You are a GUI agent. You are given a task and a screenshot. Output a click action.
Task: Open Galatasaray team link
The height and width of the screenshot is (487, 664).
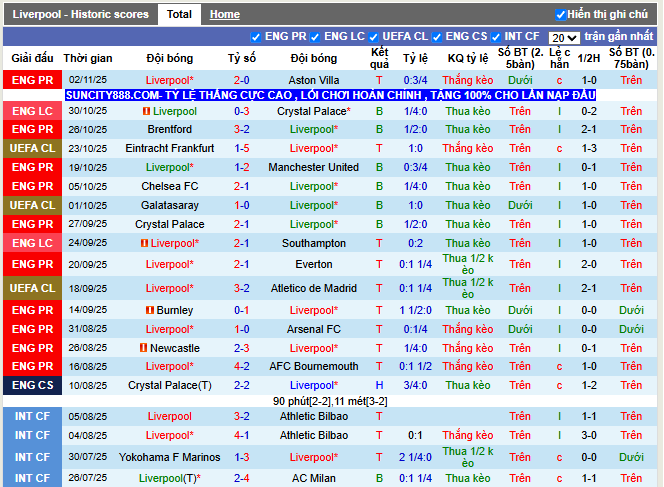tap(170, 205)
